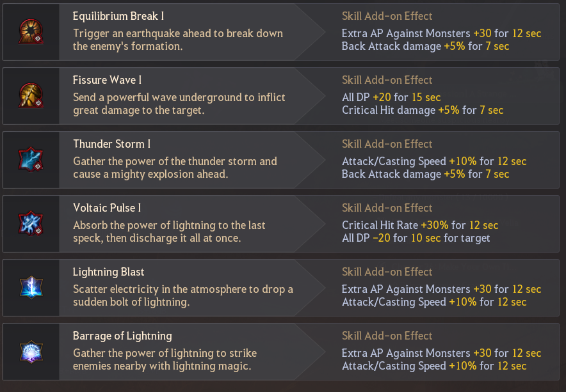Viewport: 566px width, 392px height.
Task: Select the Barrage of Lightning skill icon
Action: click(x=31, y=351)
